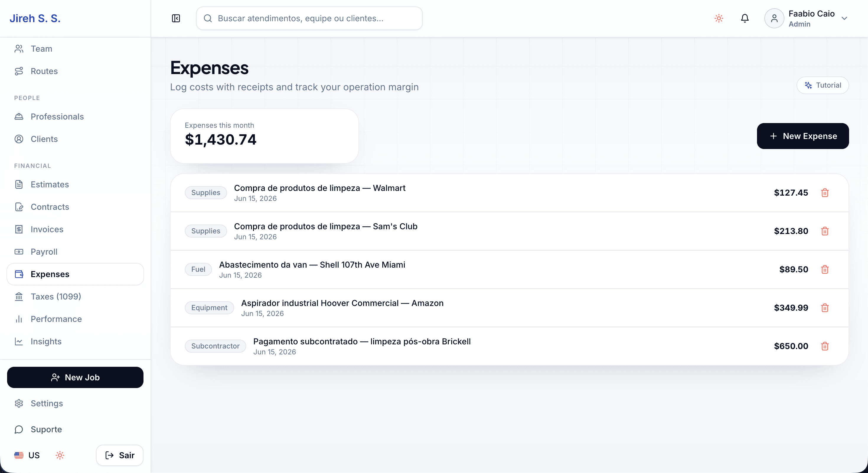Open Contracts in sidebar
868x473 pixels.
[75, 207]
